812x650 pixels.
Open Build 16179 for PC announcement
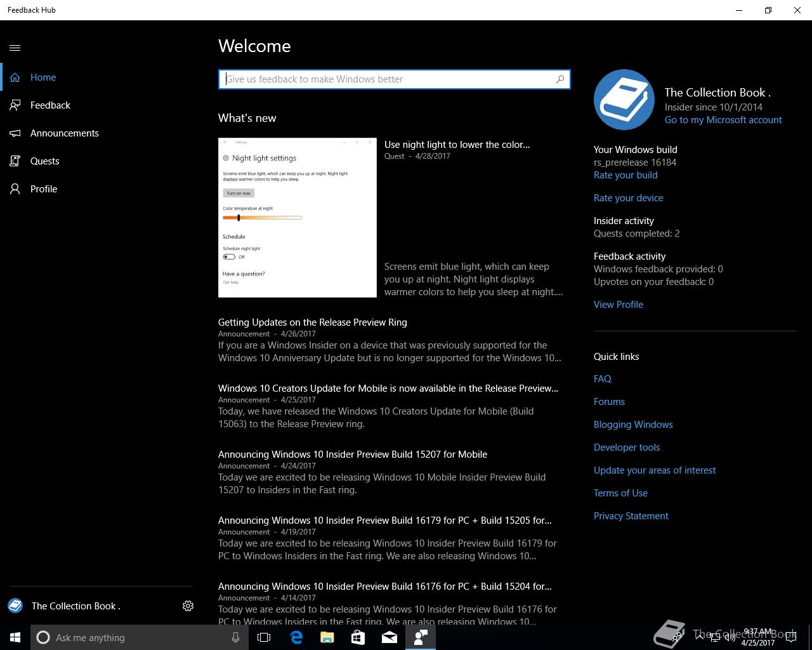coord(385,521)
